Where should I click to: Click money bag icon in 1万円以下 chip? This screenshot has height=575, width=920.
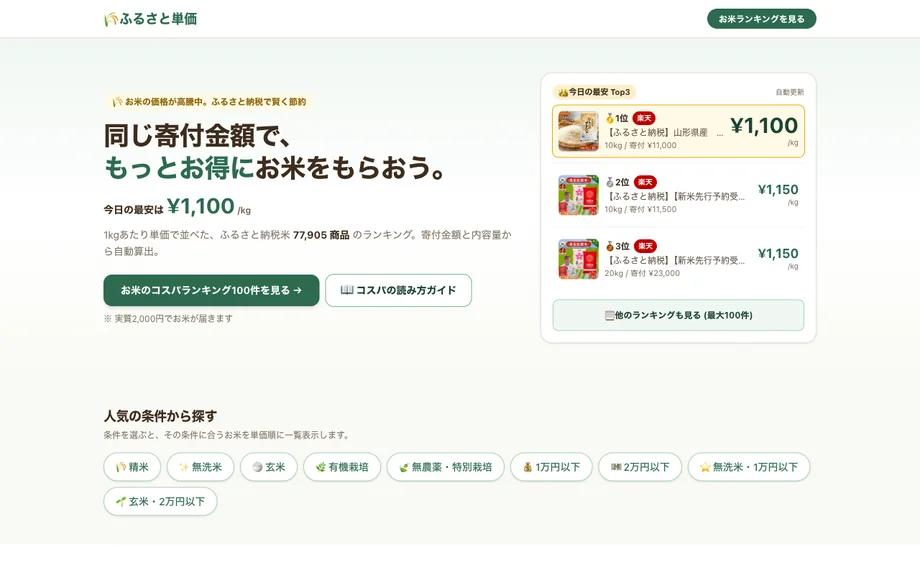tap(527, 467)
